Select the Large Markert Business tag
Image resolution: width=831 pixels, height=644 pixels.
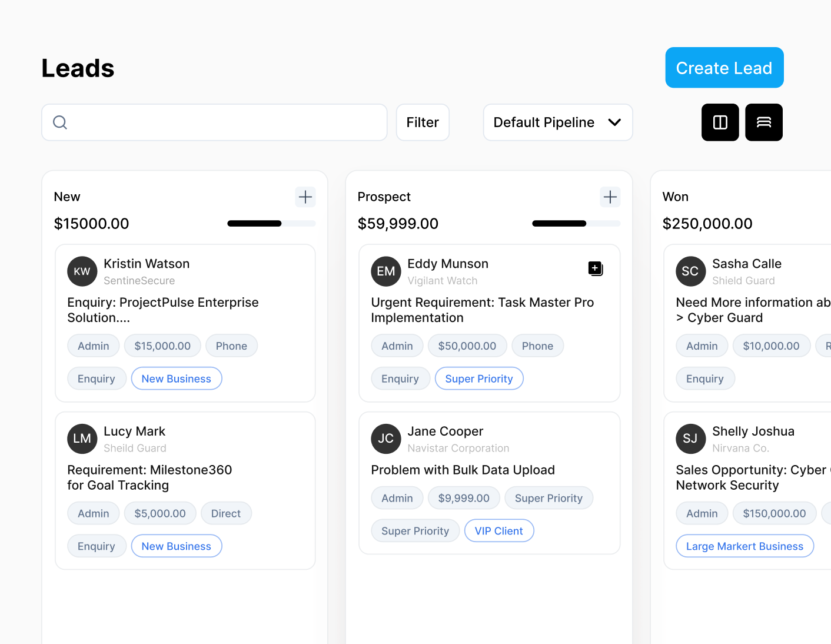point(744,546)
